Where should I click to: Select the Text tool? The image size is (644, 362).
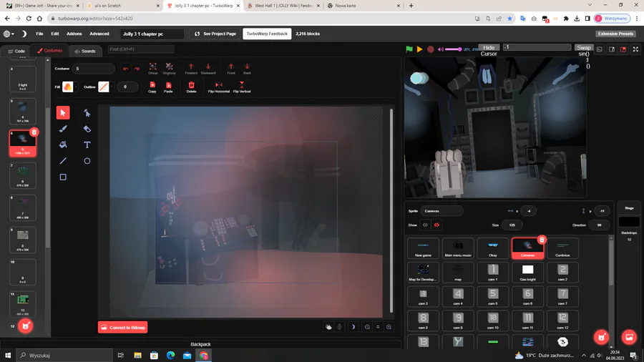87,145
